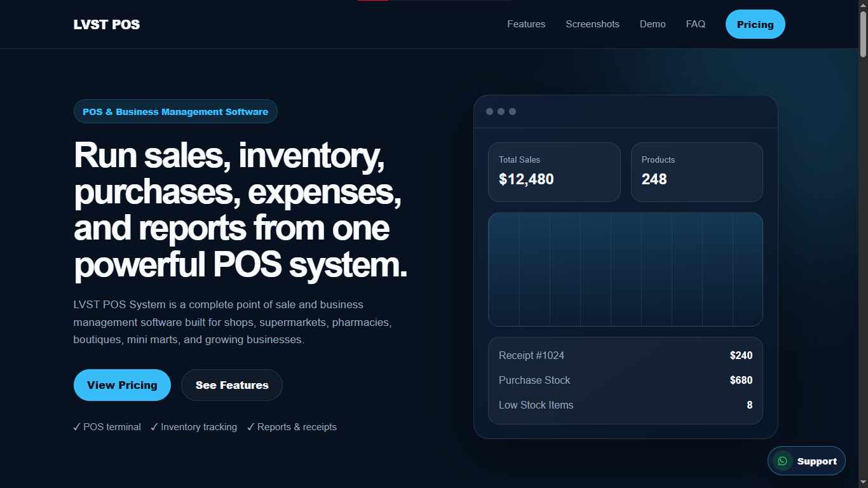Click the LVST POS System description paragraph
The height and width of the screenshot is (488, 868).
233,322
